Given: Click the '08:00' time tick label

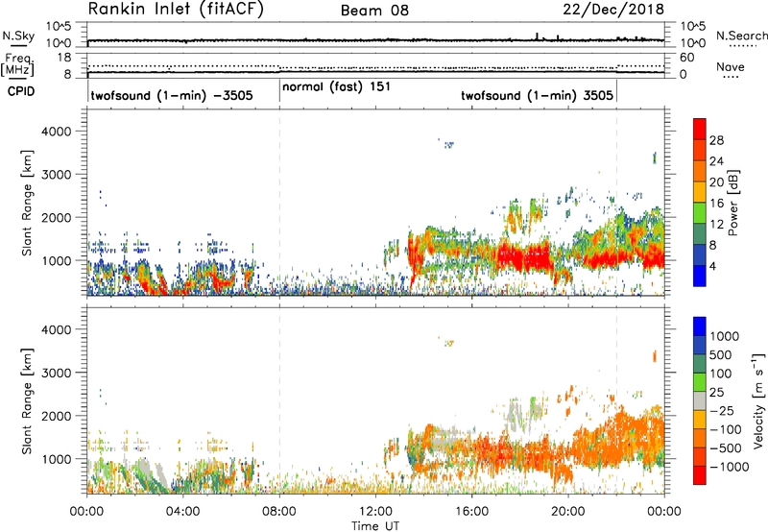Looking at the screenshot, I should (279, 512).
